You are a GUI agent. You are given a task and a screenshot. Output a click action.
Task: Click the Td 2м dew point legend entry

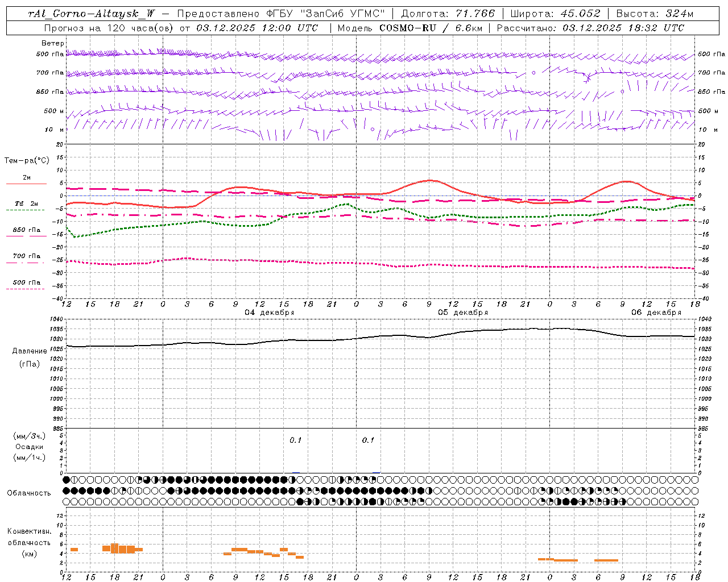point(27,203)
